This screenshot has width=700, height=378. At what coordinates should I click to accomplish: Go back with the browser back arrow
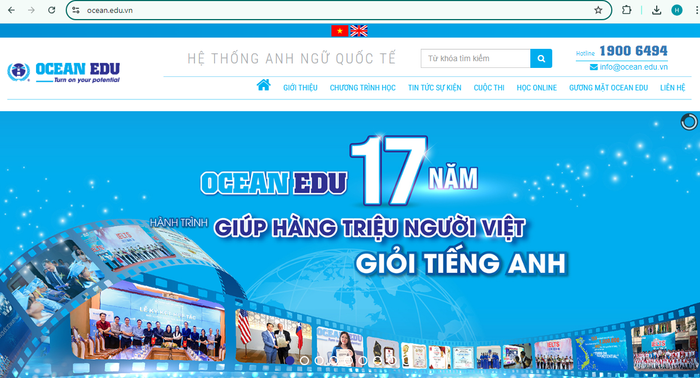(11, 10)
